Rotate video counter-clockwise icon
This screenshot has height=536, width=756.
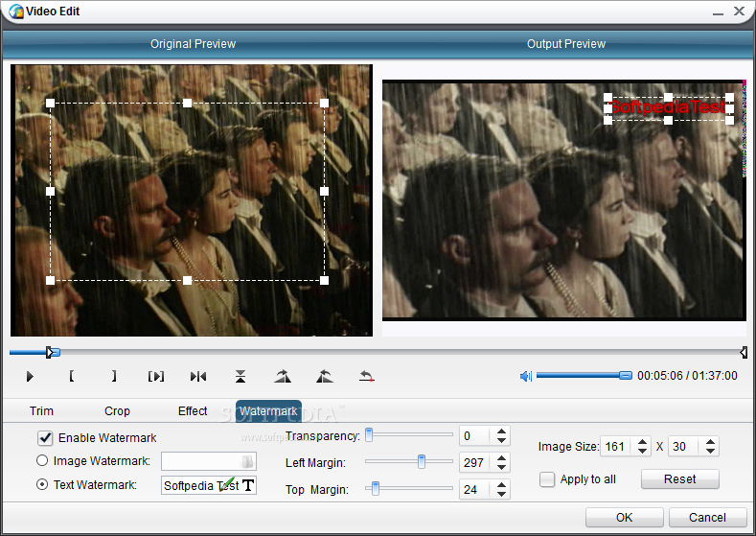[x=325, y=376]
